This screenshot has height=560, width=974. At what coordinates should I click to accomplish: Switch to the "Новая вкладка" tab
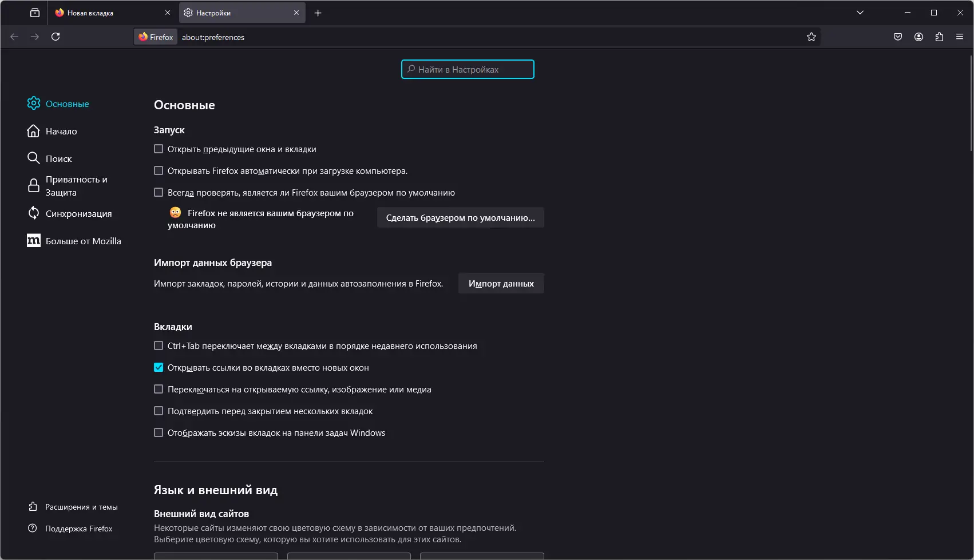point(109,13)
